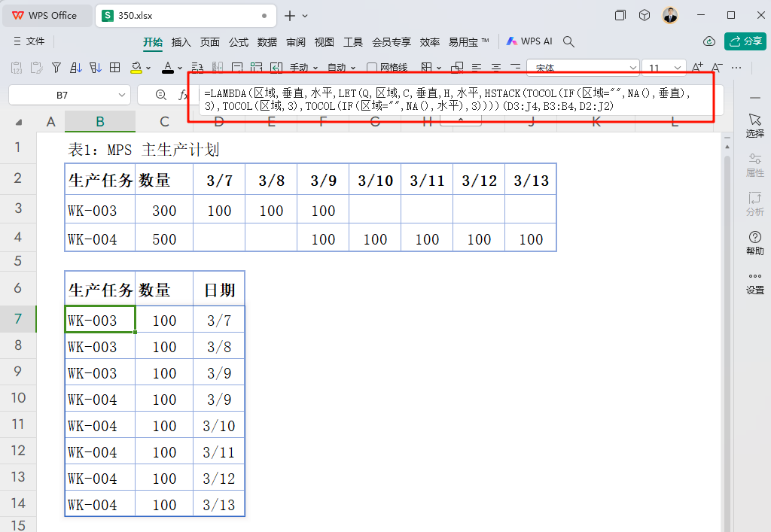Switch to the 视图 ribbon tab

pyautogui.click(x=325, y=42)
